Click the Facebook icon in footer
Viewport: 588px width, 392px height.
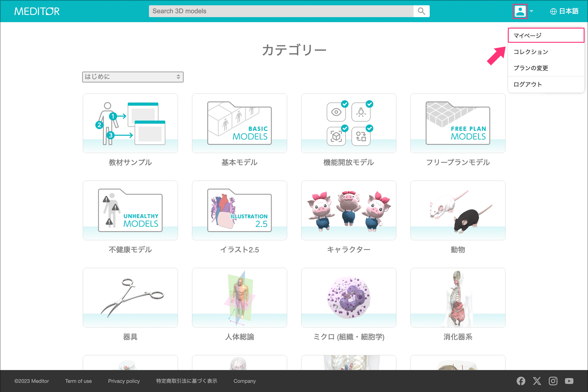521,381
